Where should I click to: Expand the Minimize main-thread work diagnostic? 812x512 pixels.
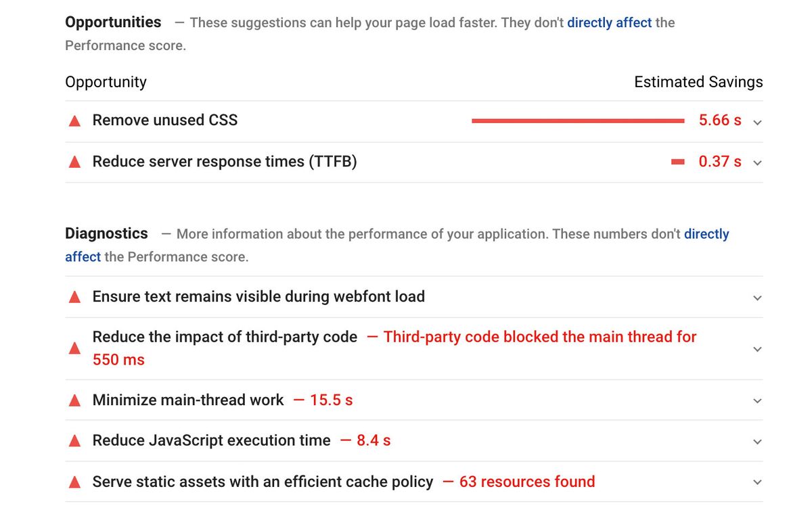tap(757, 400)
